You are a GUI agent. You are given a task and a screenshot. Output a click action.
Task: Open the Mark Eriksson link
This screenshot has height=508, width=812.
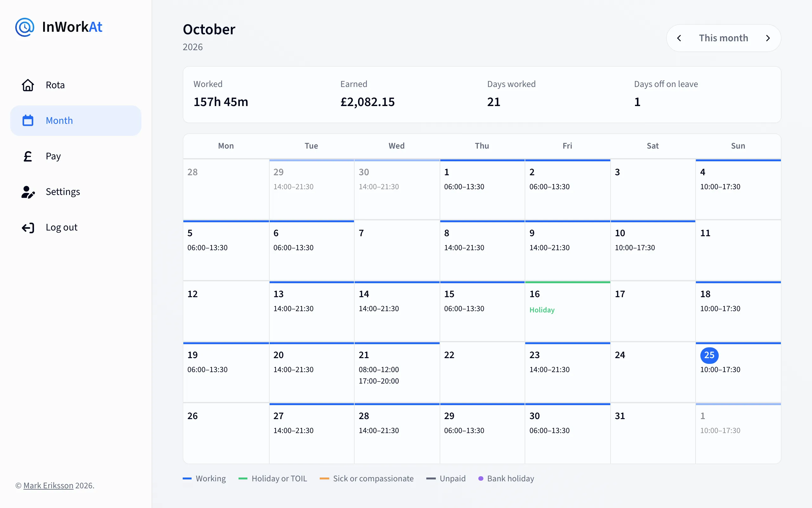coord(48,485)
